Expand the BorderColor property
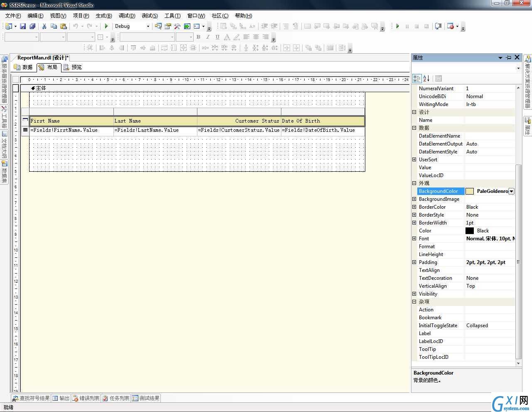This screenshot has width=532, height=412. coord(414,207)
